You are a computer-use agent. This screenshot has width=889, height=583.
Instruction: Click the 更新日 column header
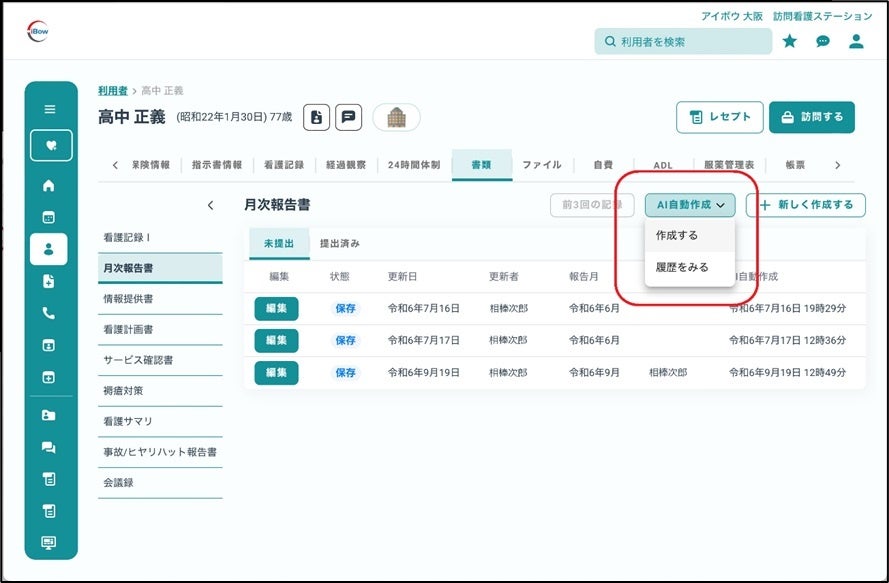click(403, 277)
